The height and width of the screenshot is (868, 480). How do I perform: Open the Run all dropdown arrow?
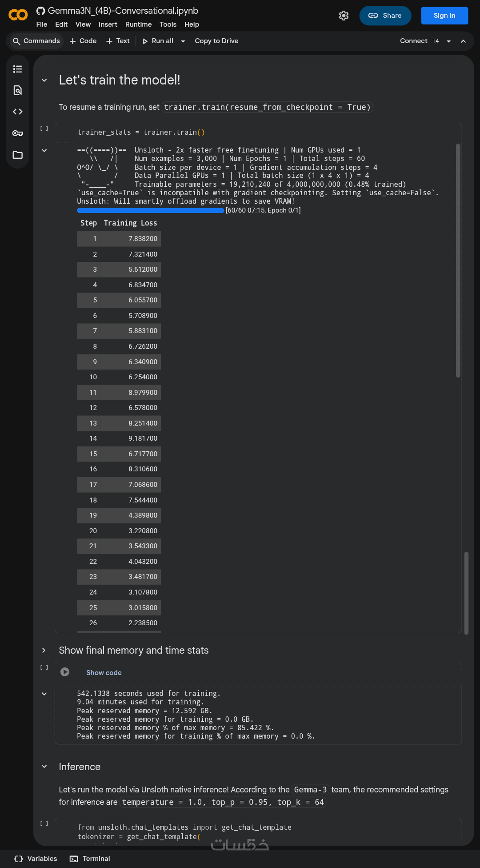pos(183,41)
